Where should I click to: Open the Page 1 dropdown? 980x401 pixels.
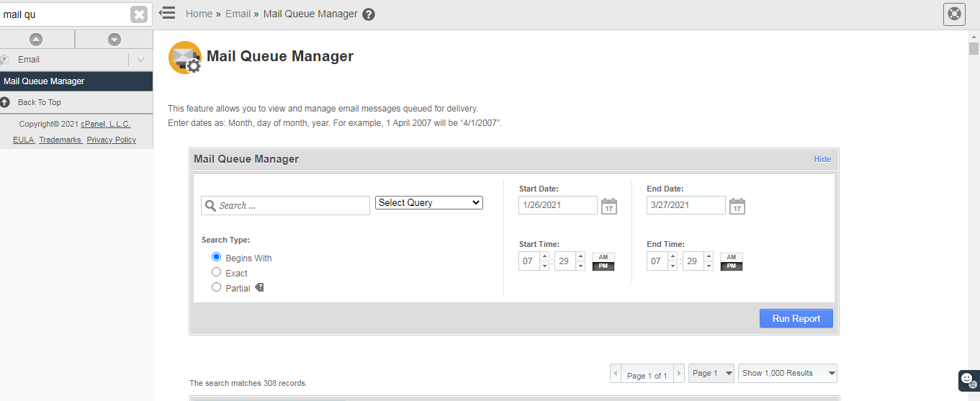click(x=711, y=373)
